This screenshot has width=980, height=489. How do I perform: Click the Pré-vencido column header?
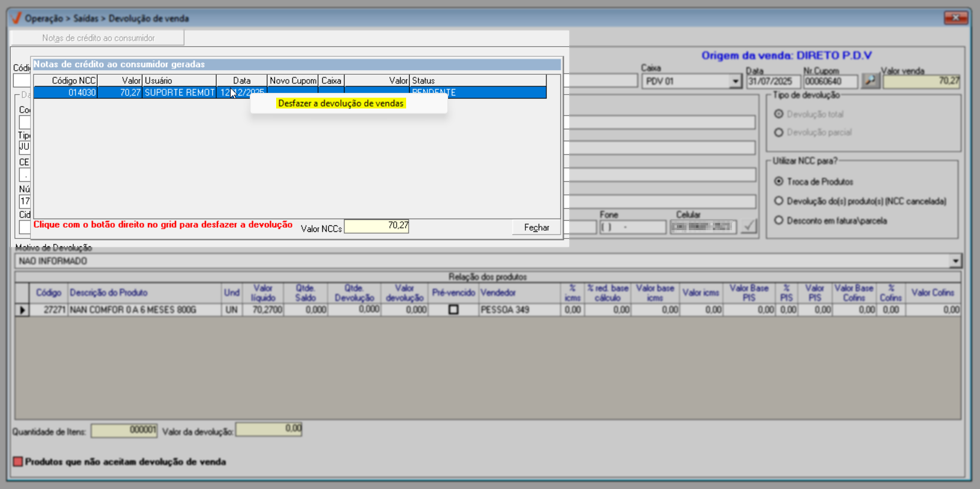tap(453, 293)
